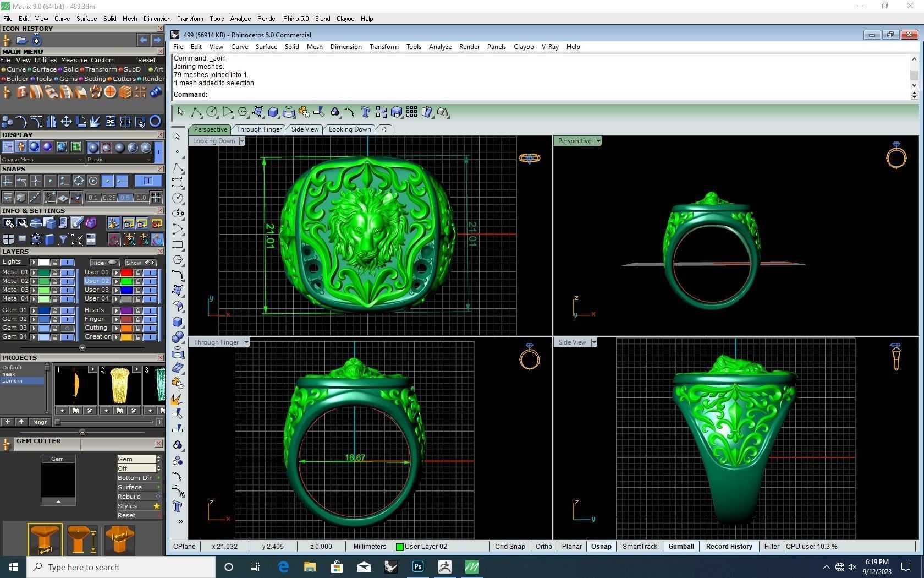Image resolution: width=924 pixels, height=578 pixels.
Task: Open Microsoft Edge from the taskbar
Action: click(x=283, y=567)
